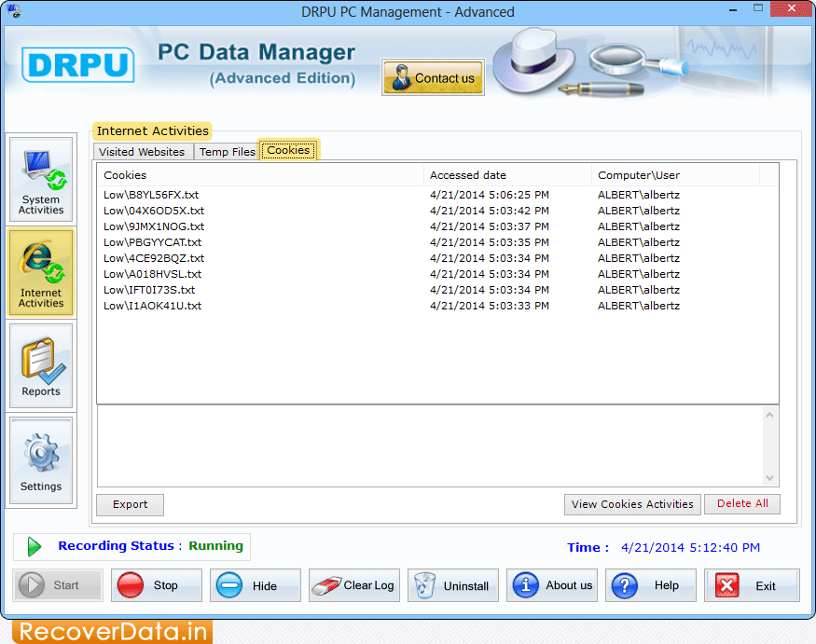The width and height of the screenshot is (816, 644).
Task: Sort by Accessed date column header
Action: click(x=507, y=175)
